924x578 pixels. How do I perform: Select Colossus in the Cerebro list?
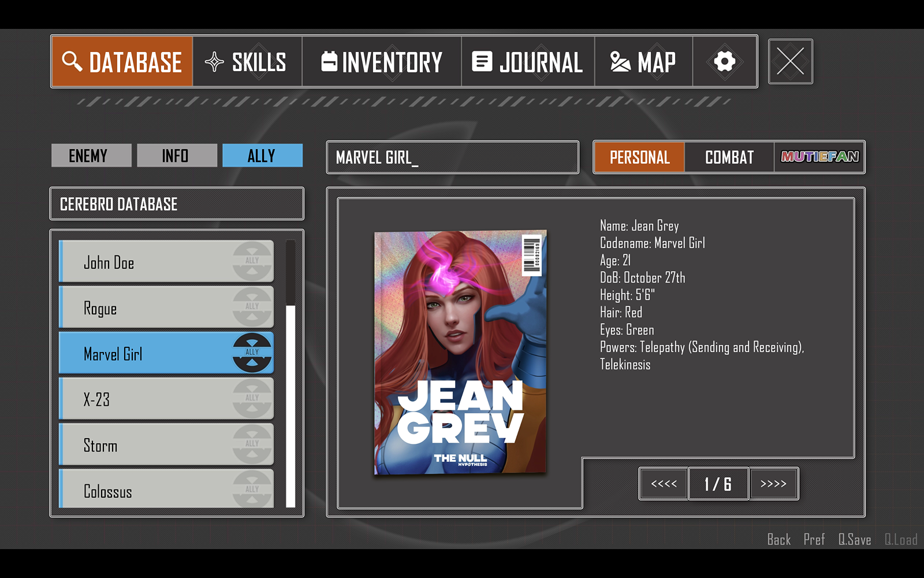[166, 489]
